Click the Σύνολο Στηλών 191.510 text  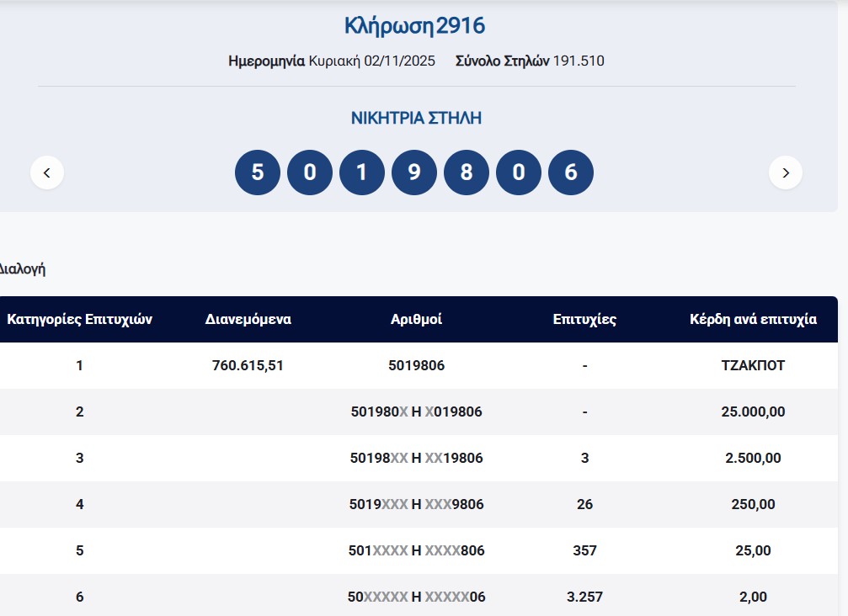[x=530, y=61]
